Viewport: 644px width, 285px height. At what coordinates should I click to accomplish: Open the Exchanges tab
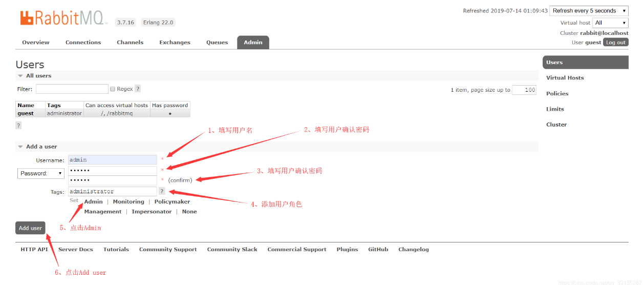coord(175,43)
